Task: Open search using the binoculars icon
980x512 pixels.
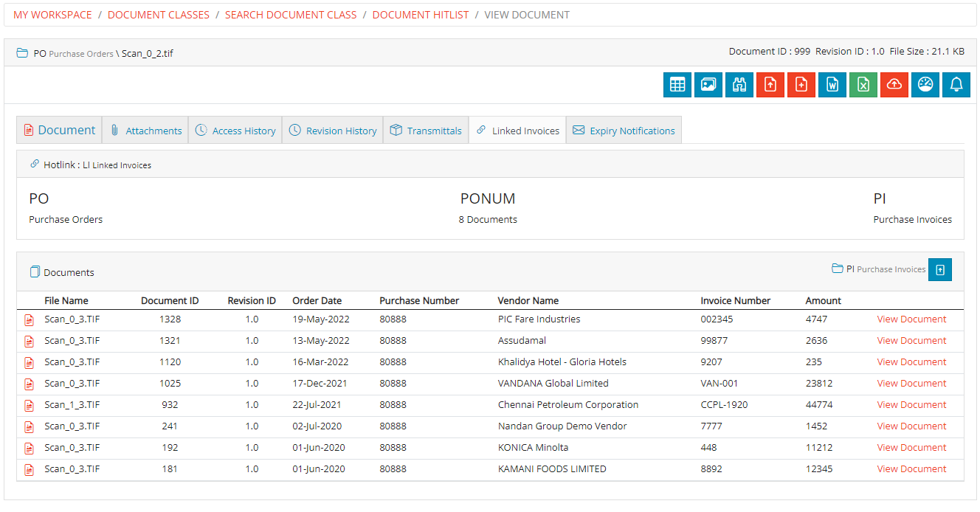Action: pos(739,84)
